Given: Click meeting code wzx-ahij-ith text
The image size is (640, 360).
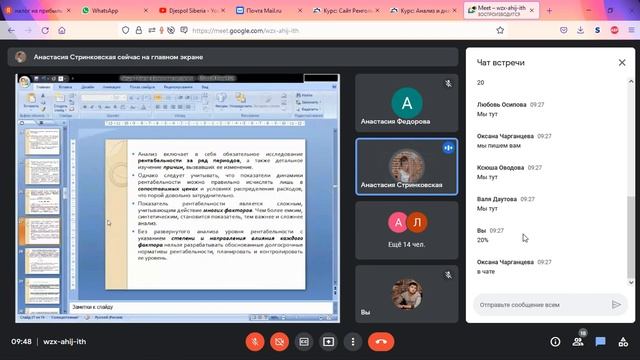Looking at the screenshot, I should pos(64,342).
